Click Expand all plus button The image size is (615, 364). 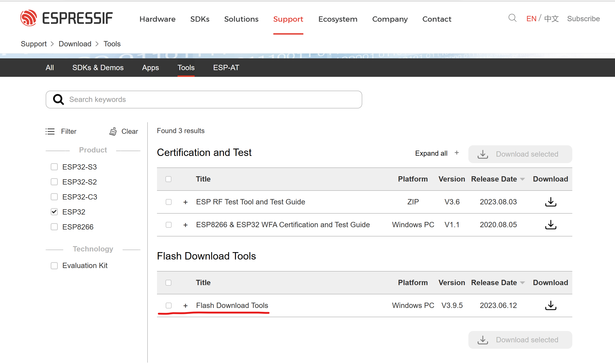click(x=456, y=153)
